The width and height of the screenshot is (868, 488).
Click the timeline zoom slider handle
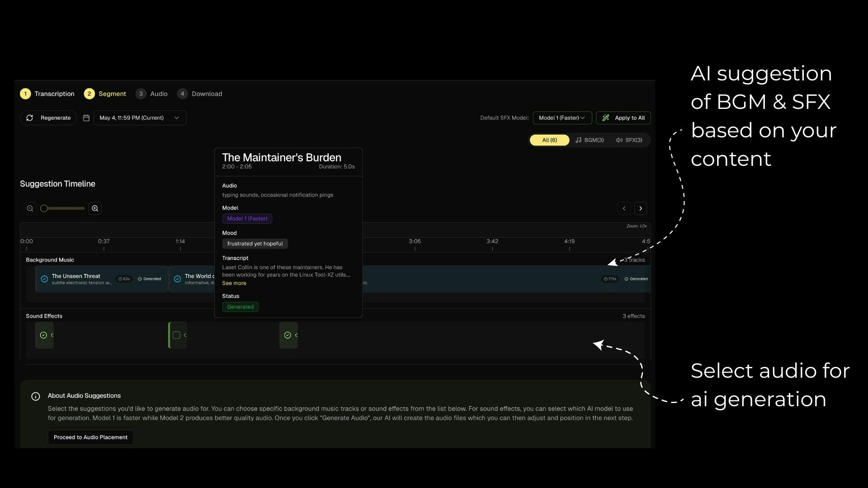point(44,208)
